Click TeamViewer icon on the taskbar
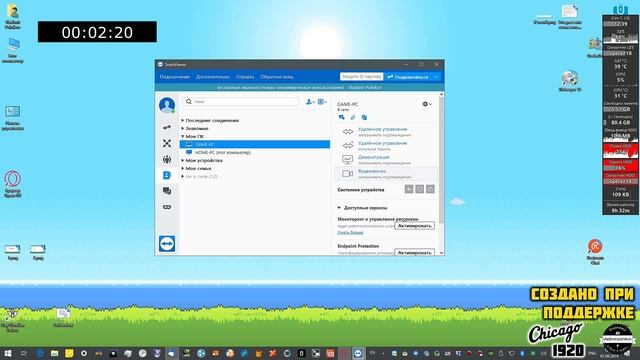Viewport: 640px width, 360px height. [358, 353]
